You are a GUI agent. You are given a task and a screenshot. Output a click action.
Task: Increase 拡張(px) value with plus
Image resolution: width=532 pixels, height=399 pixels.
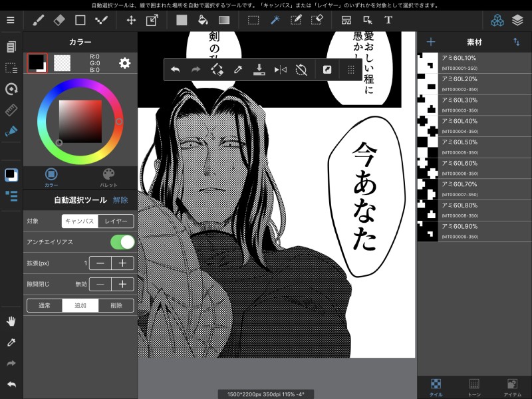click(122, 263)
